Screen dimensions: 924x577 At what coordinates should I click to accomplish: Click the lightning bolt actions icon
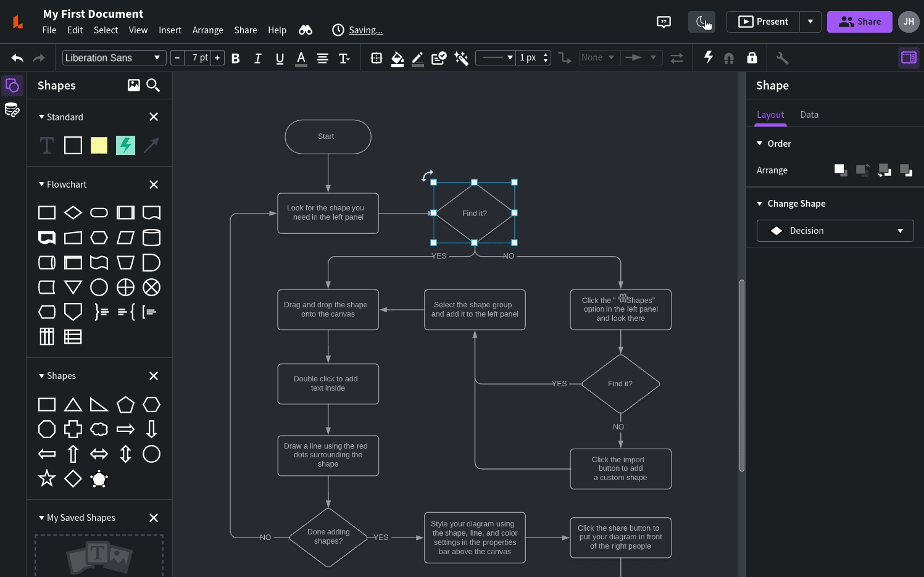click(709, 57)
